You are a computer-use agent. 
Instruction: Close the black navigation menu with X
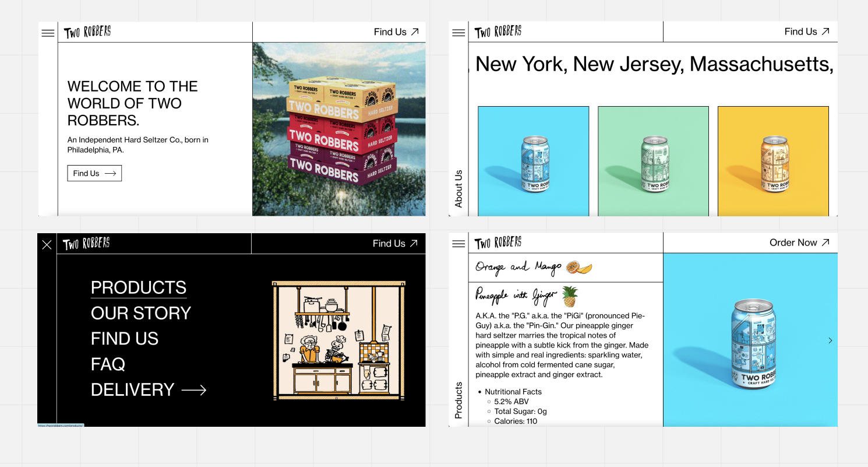47,245
